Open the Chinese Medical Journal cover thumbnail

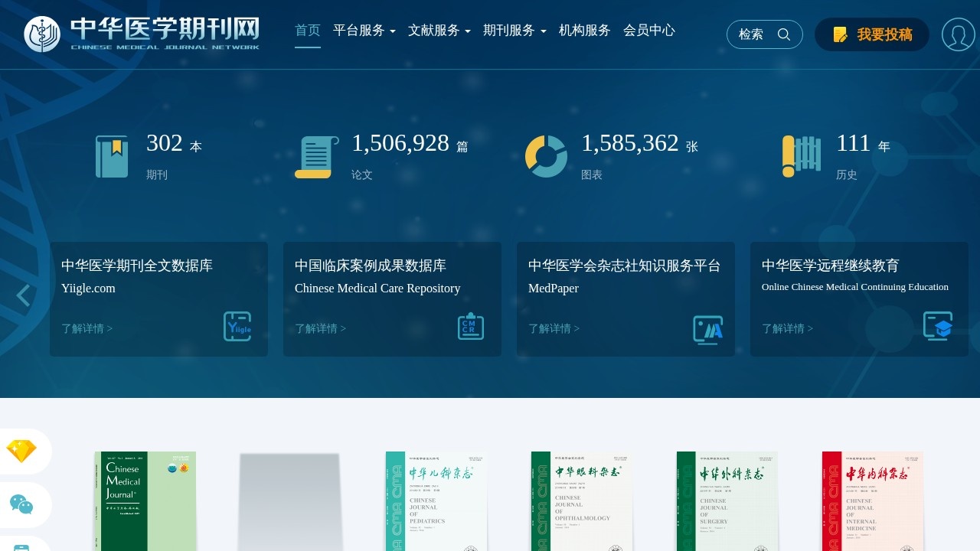pyautogui.click(x=145, y=501)
